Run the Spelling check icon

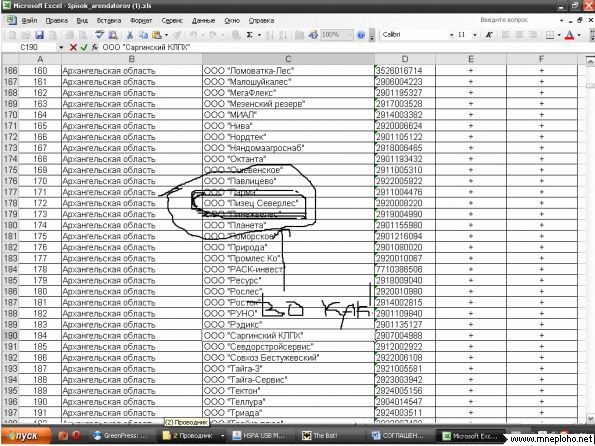click(99, 35)
